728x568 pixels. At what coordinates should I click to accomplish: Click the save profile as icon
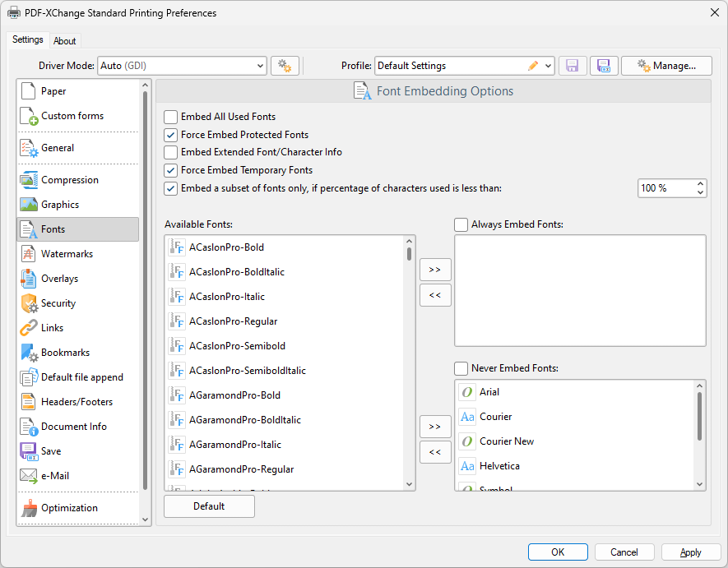(x=604, y=66)
